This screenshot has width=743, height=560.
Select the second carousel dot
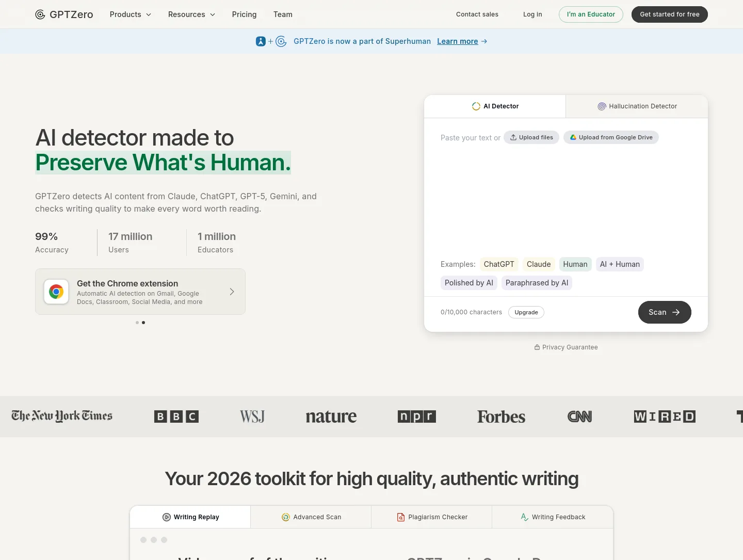[143, 323]
